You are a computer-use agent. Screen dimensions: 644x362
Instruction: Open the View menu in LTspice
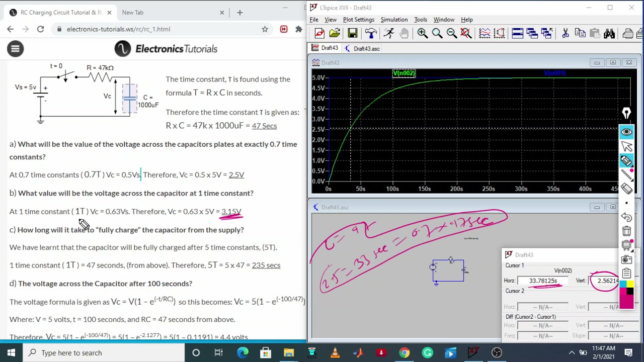330,20
